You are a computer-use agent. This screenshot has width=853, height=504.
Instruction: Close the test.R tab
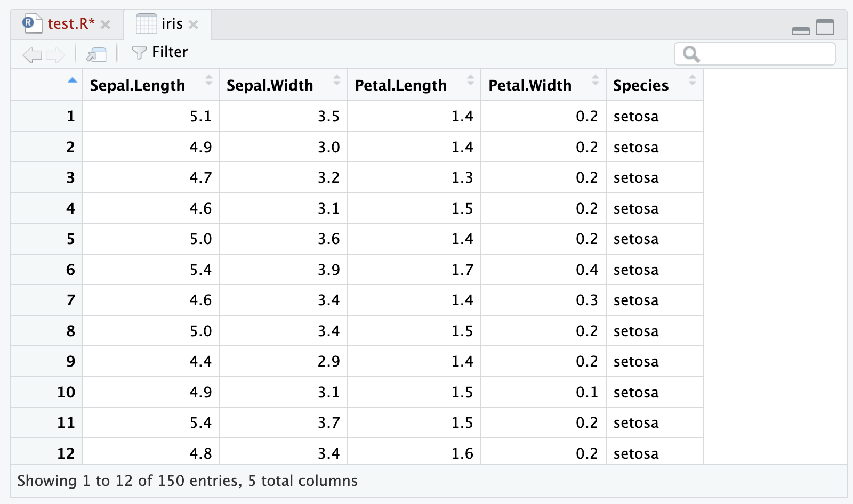tap(106, 25)
